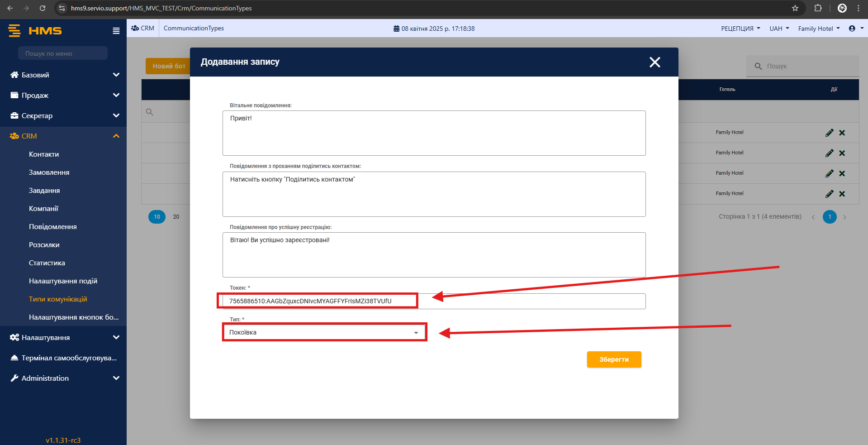Click the edit pencil icon in first row
The width and height of the screenshot is (868, 445).
829,133
